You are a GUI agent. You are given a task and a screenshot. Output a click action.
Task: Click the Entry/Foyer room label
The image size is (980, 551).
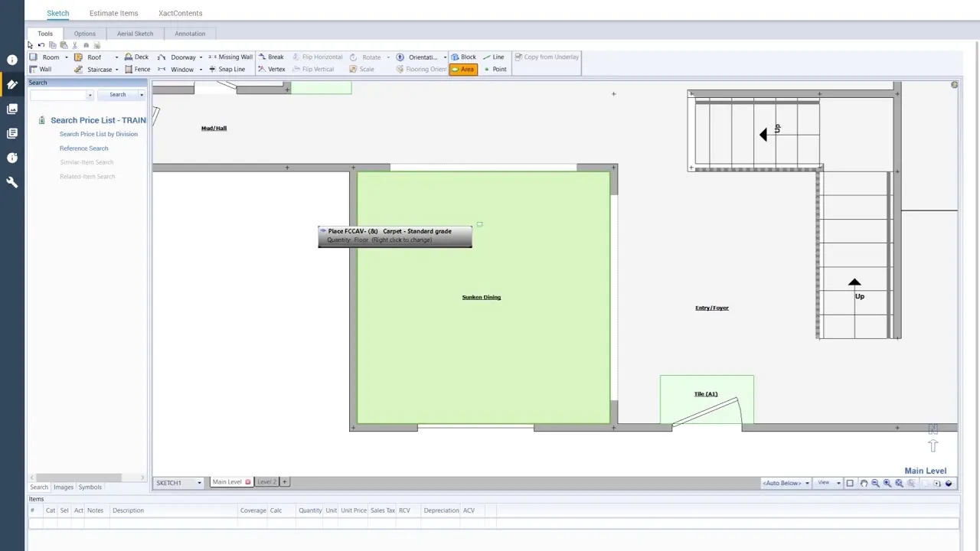pos(712,308)
